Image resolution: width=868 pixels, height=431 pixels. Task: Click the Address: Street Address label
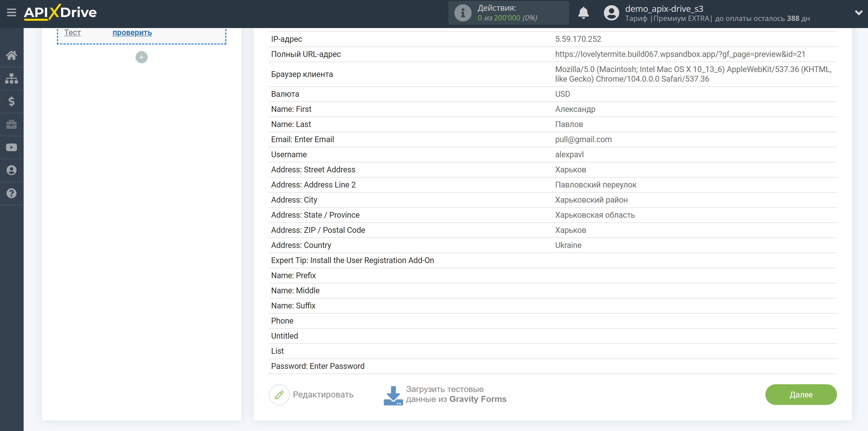pyautogui.click(x=313, y=170)
